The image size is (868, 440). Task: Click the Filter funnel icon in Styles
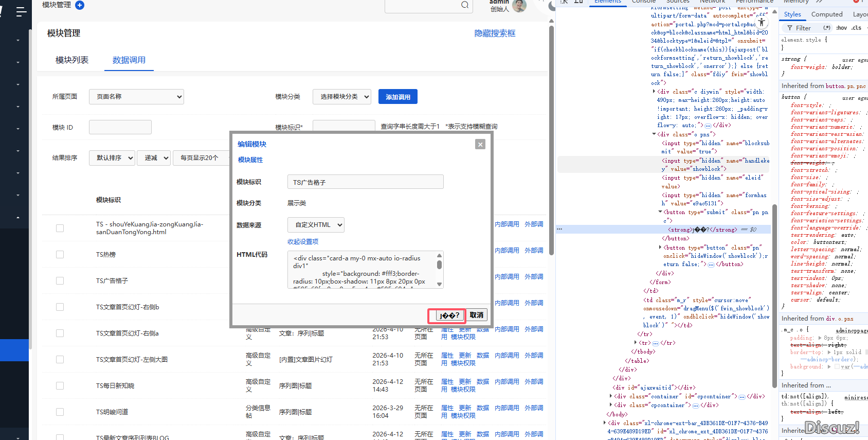790,28
